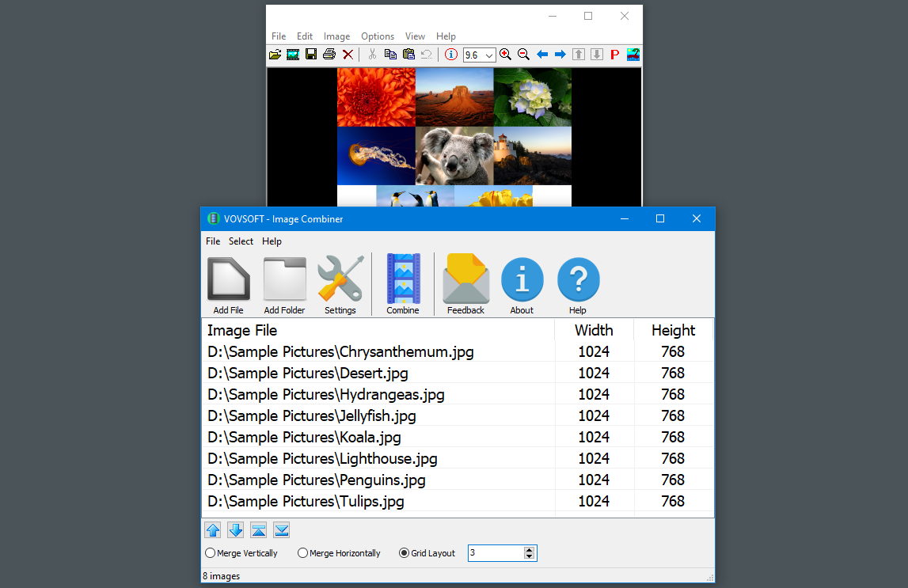Sort by the Width column header
Screen dimensions: 908x588
click(x=595, y=330)
